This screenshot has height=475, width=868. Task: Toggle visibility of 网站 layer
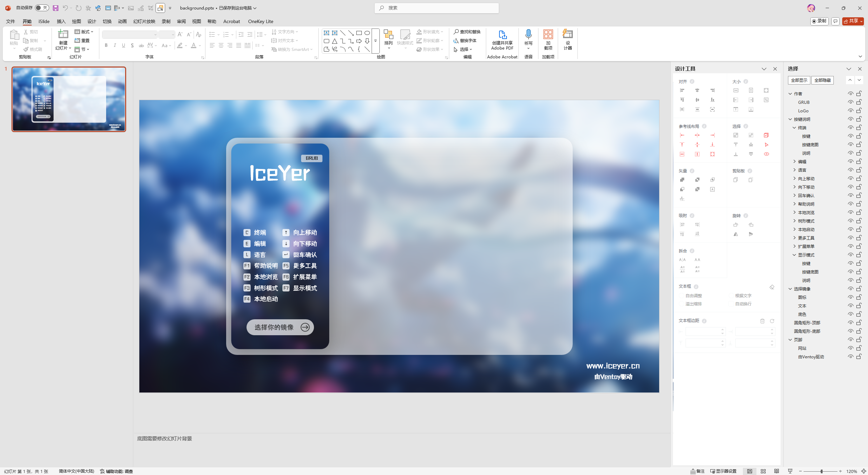tap(850, 348)
